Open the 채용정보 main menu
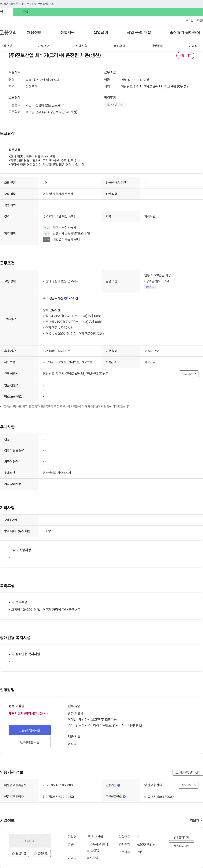The image size is (203, 868). tap(34, 33)
